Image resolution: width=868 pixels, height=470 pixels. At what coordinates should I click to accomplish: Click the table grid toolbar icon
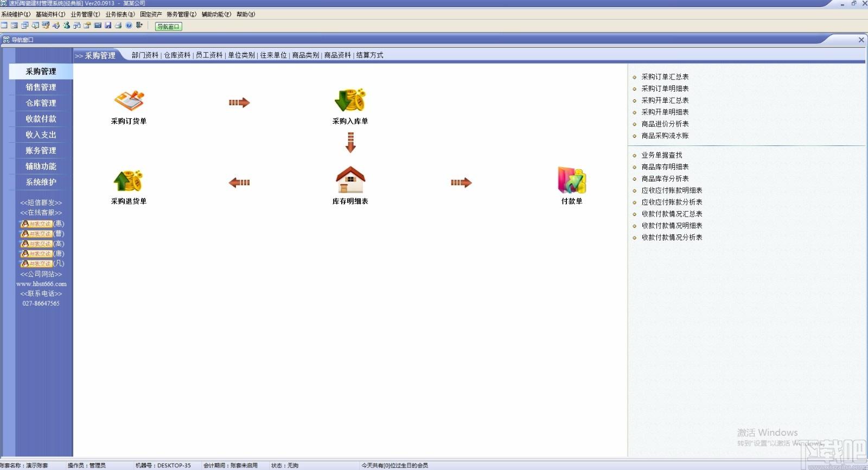pyautogui.click(x=4, y=25)
